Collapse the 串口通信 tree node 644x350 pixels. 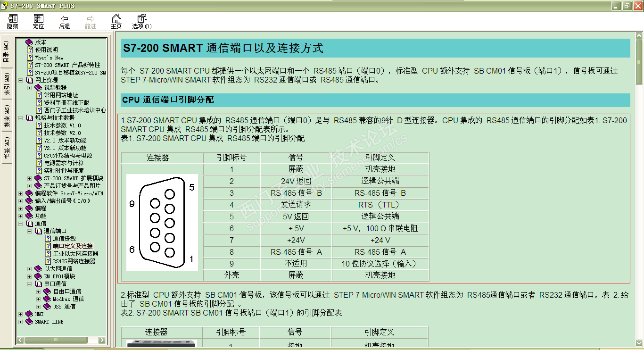point(30,284)
